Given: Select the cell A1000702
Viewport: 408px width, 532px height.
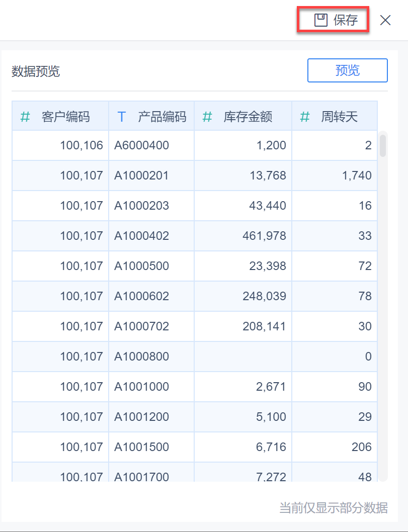Looking at the screenshot, I should click(151, 326).
